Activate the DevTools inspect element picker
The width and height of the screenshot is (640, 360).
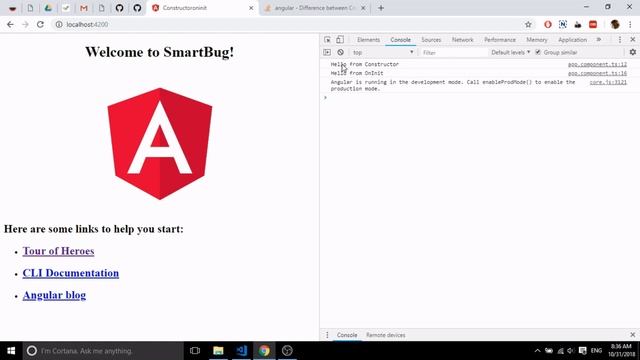tap(327, 40)
